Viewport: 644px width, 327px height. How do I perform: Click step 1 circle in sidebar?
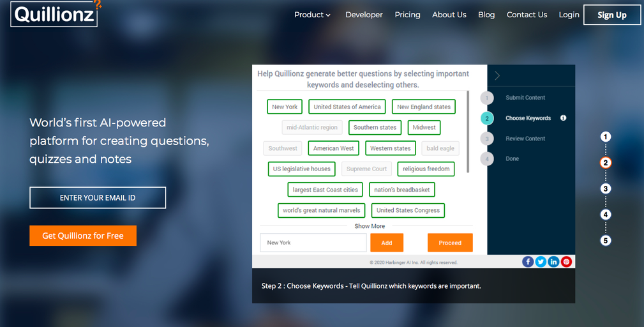click(x=487, y=98)
